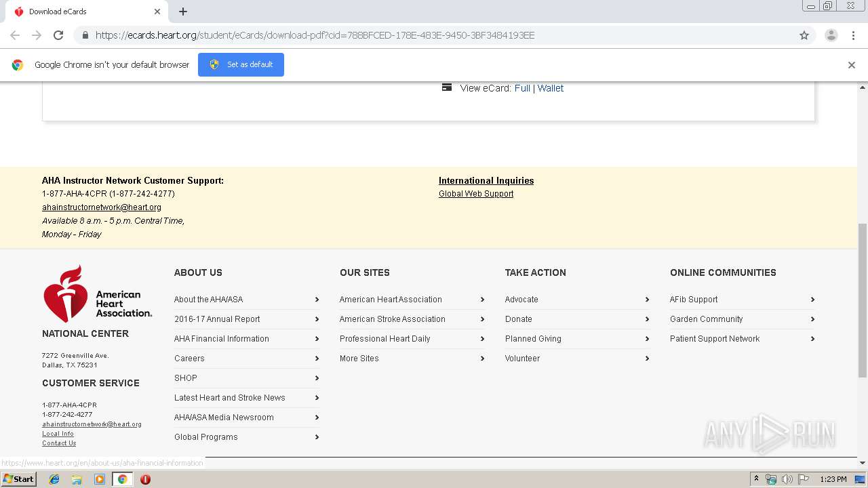The image size is (868, 488).
Task: Open Global Web Support link
Action: (476, 194)
